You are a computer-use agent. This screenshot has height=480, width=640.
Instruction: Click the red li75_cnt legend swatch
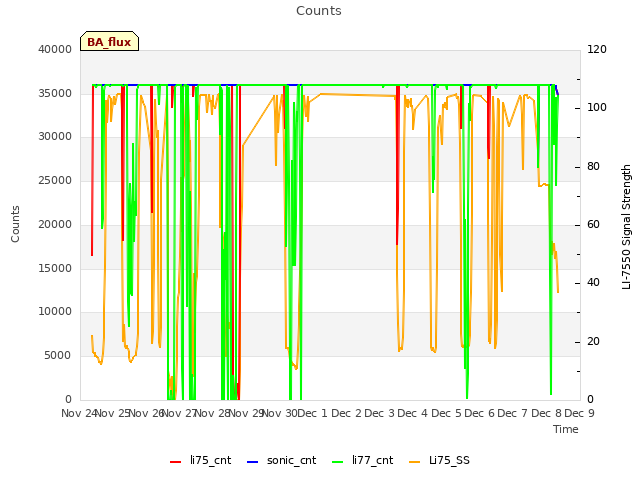pos(176,462)
